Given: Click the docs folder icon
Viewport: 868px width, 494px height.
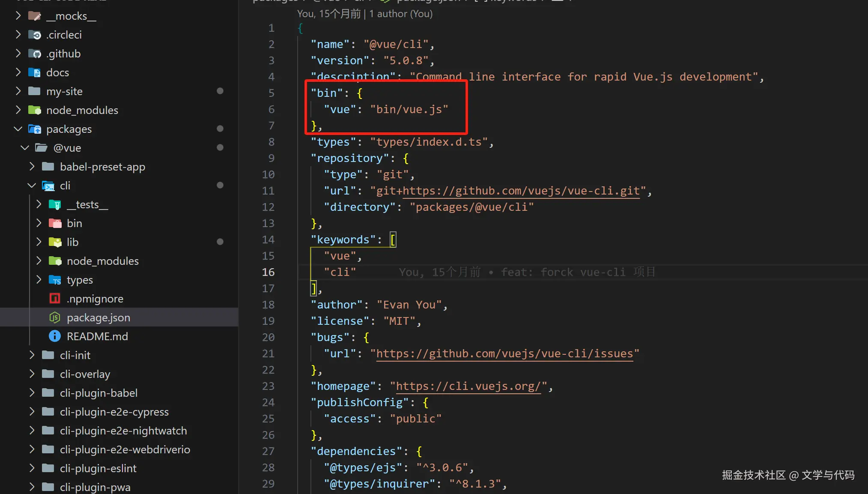Looking at the screenshot, I should click(34, 72).
